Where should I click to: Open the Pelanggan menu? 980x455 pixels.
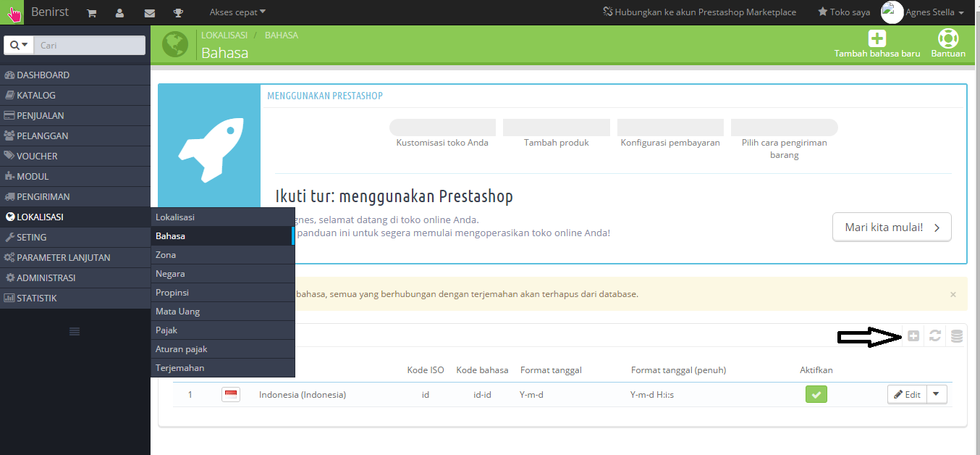(x=75, y=135)
